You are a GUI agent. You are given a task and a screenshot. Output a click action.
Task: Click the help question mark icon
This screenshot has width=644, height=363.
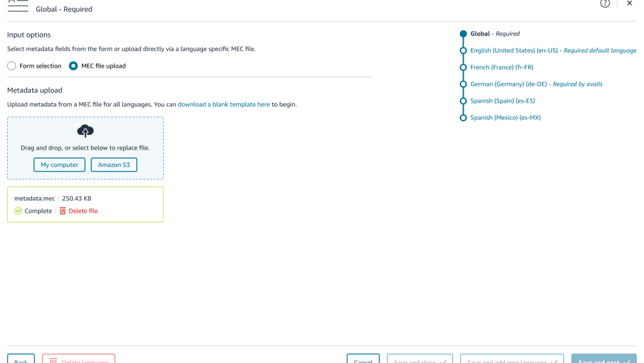[605, 4]
